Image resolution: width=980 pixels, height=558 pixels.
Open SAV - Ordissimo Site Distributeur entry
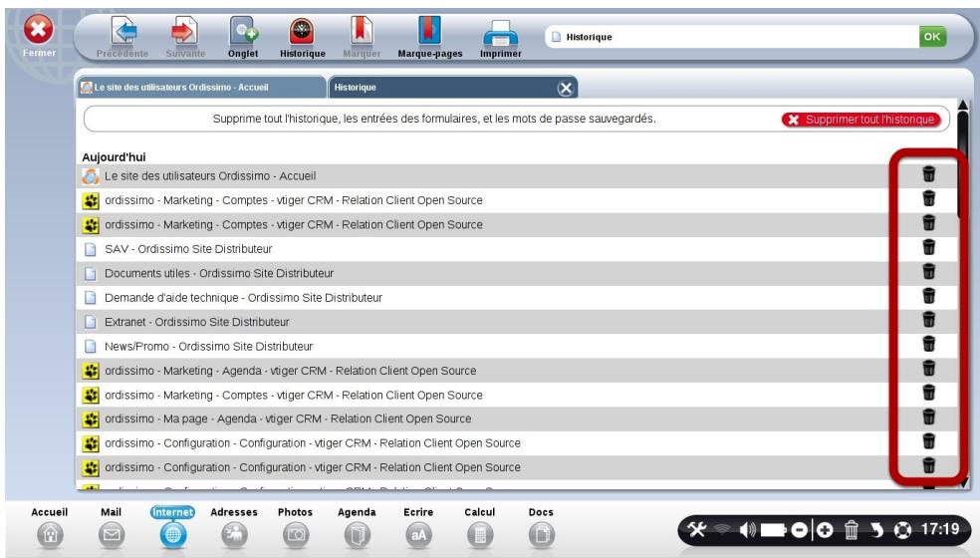click(x=188, y=249)
